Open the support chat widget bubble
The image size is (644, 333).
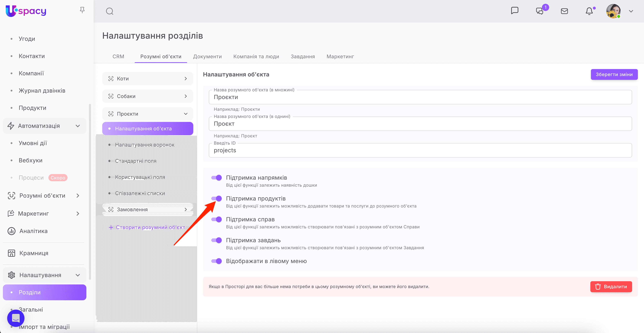[x=16, y=318]
